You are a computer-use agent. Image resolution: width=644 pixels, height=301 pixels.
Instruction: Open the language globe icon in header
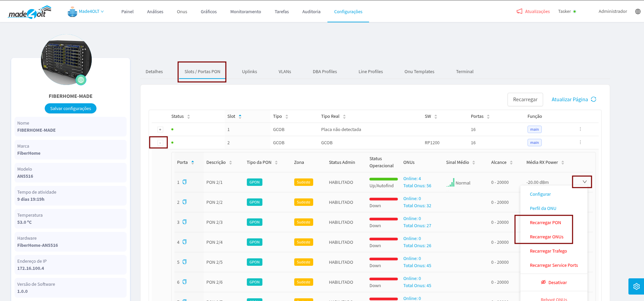638,12
